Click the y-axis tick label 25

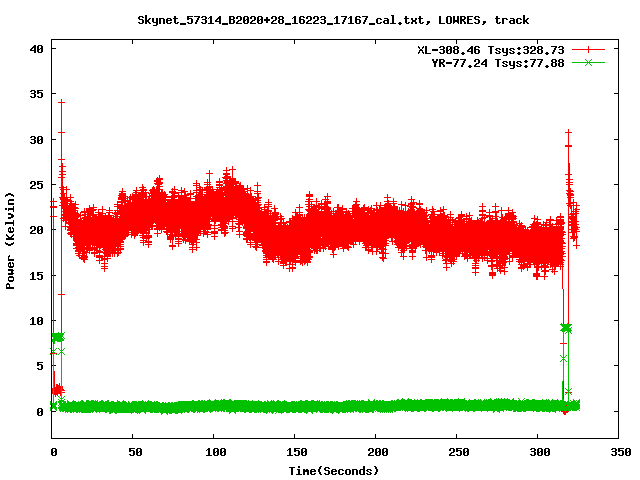click(36, 185)
